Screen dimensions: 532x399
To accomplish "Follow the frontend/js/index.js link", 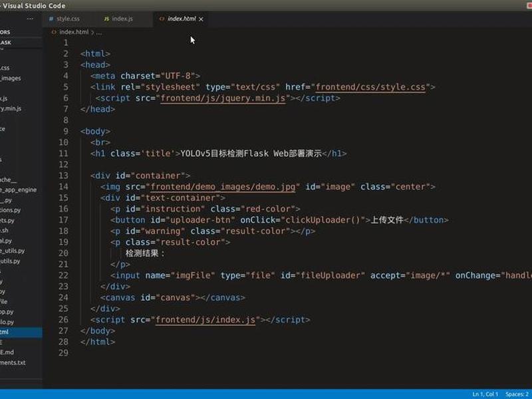I will 205,320.
